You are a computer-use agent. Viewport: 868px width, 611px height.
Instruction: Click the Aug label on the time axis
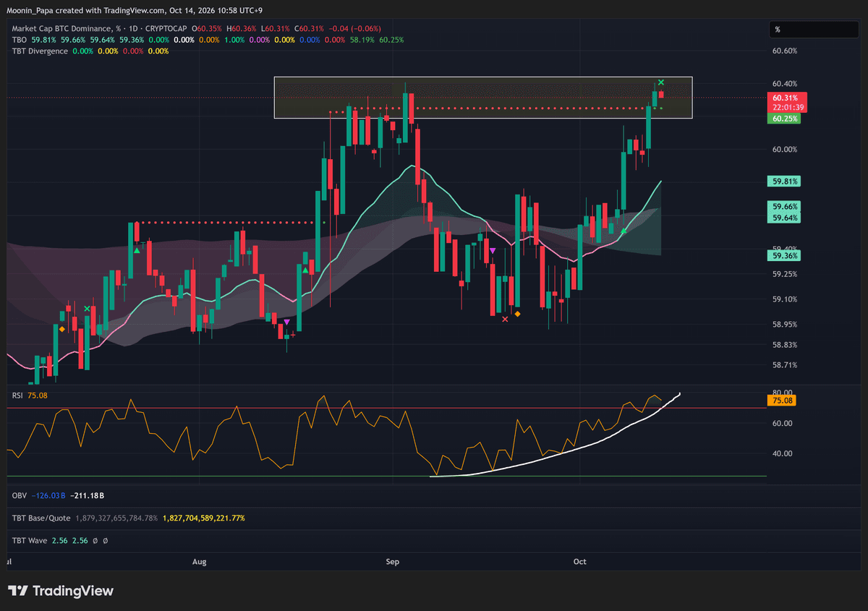coord(200,561)
